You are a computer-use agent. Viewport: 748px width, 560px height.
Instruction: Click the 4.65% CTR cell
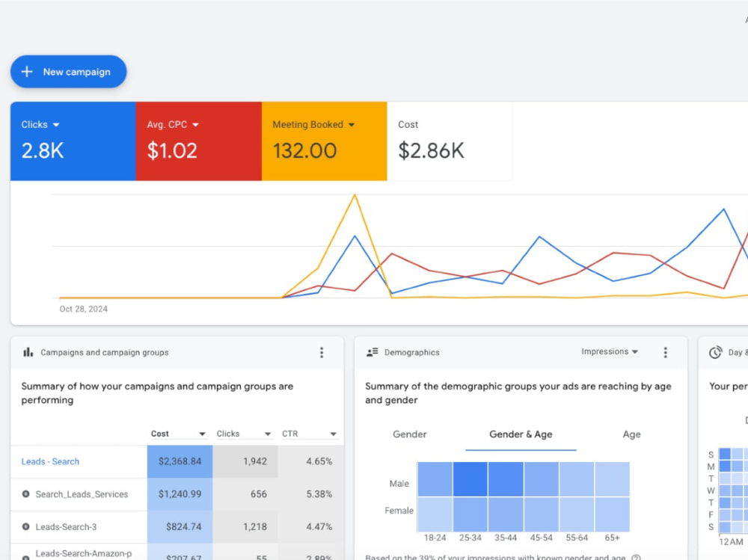coord(310,461)
